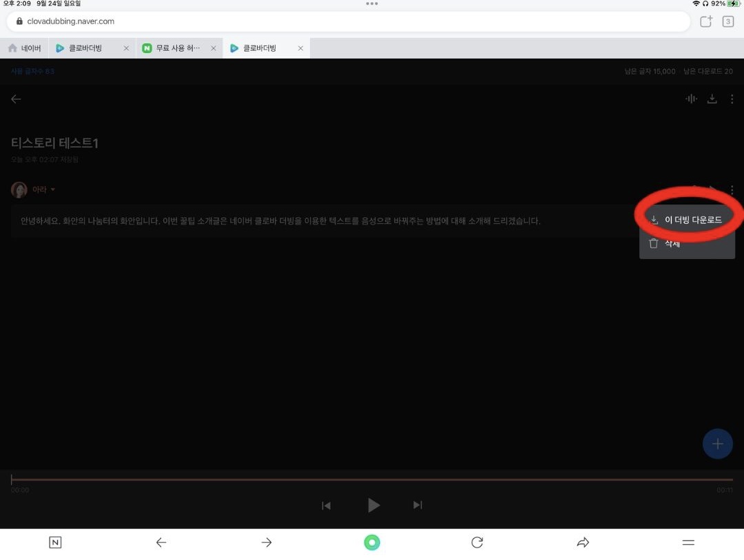Close the first 클로바더빙 tab
This screenshot has height=560, width=744.
click(x=126, y=48)
